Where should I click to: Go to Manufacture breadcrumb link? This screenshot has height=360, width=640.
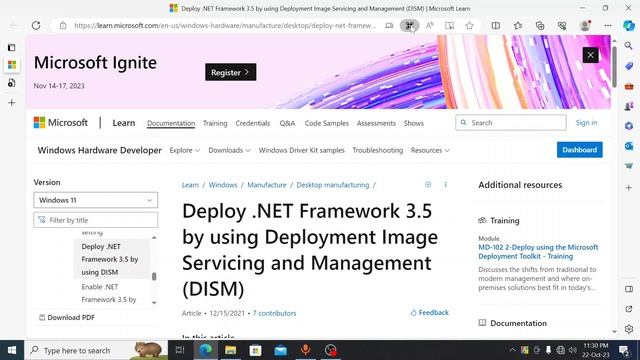pos(267,185)
